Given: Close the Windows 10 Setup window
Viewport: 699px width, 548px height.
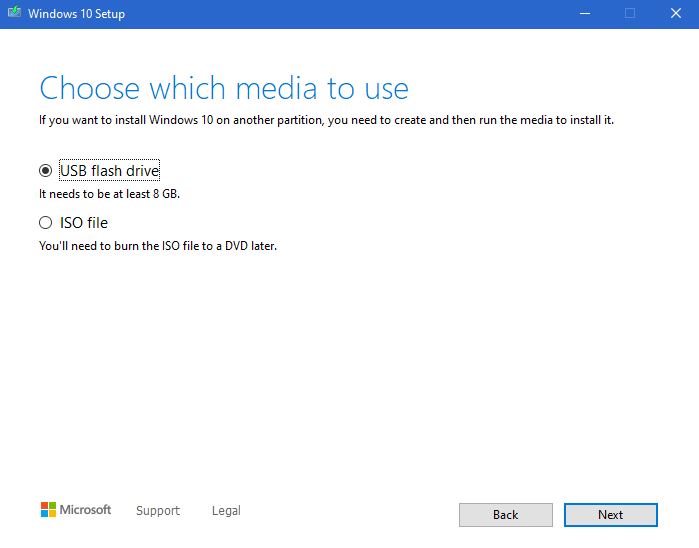Looking at the screenshot, I should coord(676,13).
